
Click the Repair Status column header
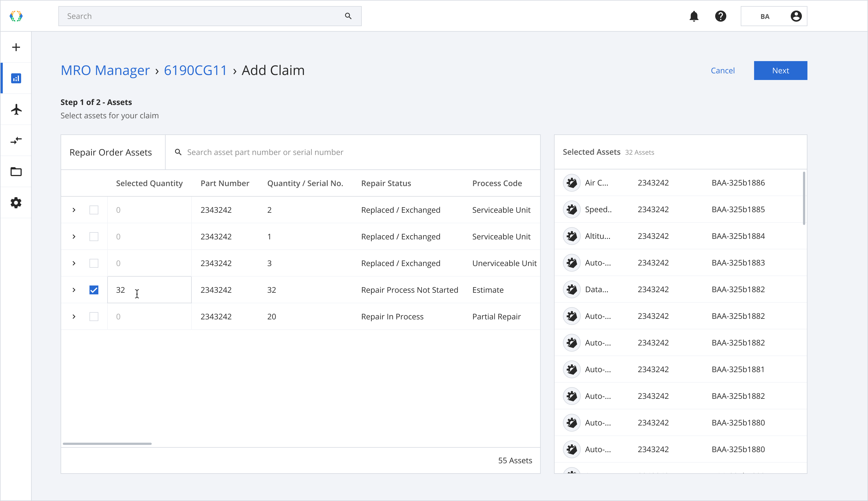[x=386, y=183]
